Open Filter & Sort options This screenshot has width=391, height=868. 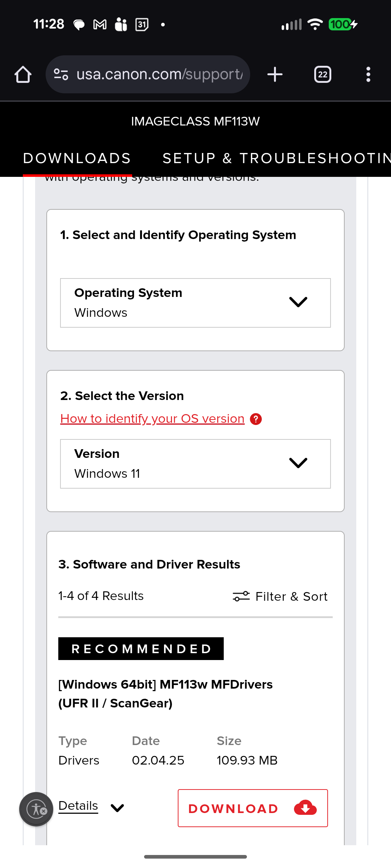click(291, 596)
